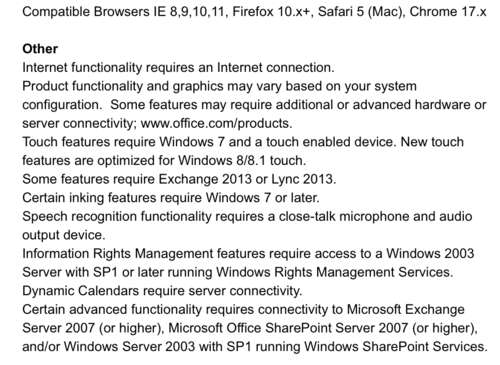Viewport: 500px width, 365px height.
Task: Click the "Windows 8/8.1 touch" text
Action: [241, 161]
